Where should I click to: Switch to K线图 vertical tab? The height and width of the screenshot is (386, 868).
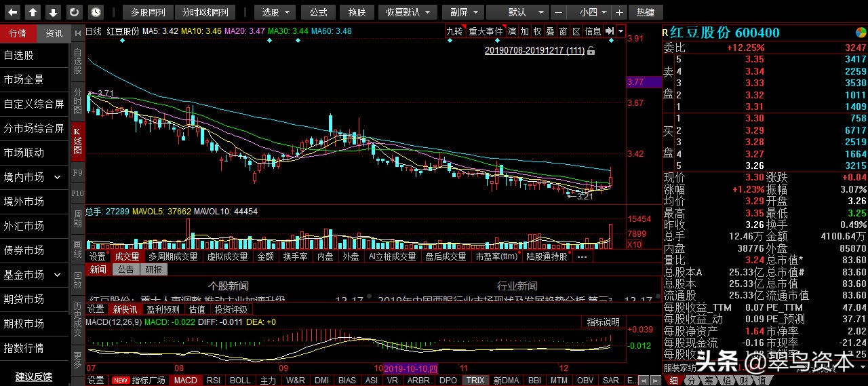click(x=77, y=140)
